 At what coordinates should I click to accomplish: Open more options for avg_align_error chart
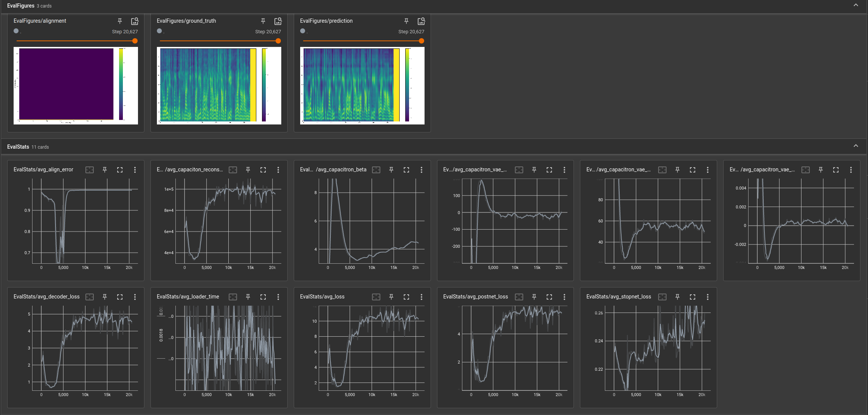(x=135, y=170)
